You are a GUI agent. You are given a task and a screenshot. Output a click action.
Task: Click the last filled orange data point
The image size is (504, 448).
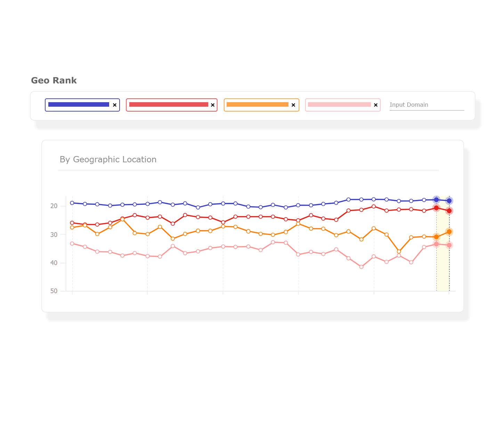[x=449, y=232]
